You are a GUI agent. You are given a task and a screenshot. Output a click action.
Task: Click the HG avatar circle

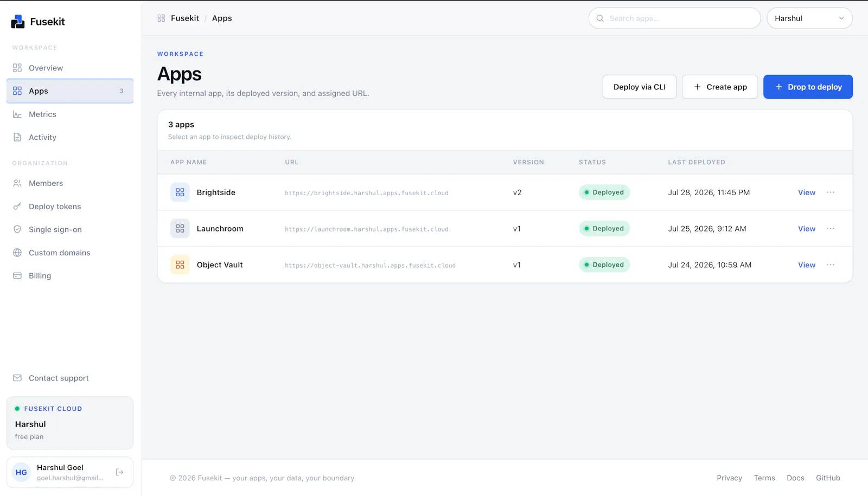pos(21,472)
